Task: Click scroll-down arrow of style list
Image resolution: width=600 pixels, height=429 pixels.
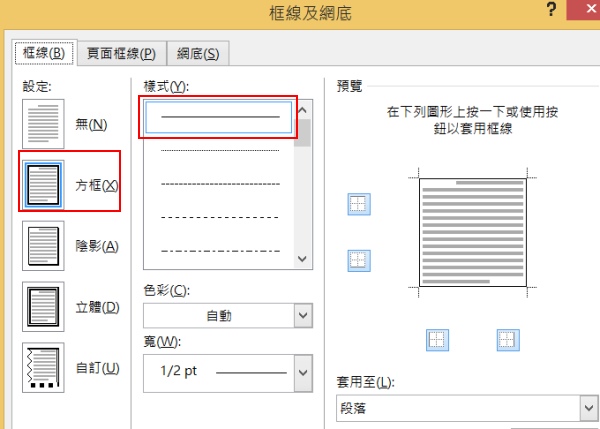Action: click(302, 259)
